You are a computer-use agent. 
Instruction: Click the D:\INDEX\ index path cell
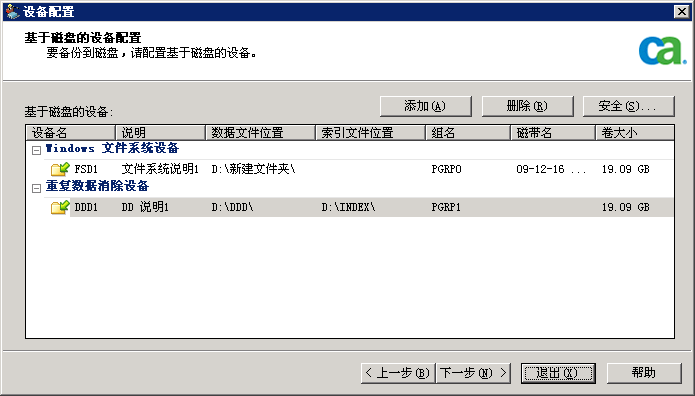(348, 207)
